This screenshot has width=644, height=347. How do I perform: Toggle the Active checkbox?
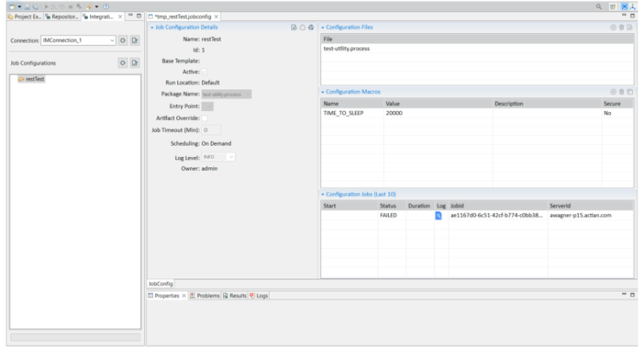click(x=204, y=72)
